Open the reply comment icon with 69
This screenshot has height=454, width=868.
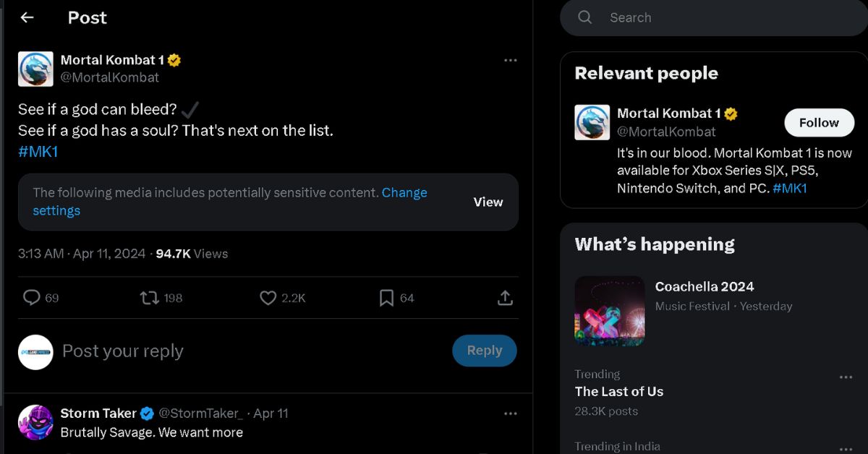(x=31, y=298)
